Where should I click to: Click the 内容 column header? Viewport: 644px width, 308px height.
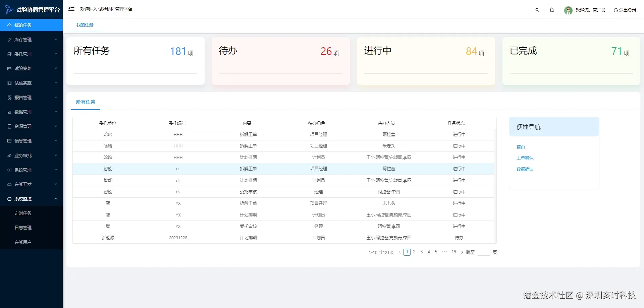point(247,123)
